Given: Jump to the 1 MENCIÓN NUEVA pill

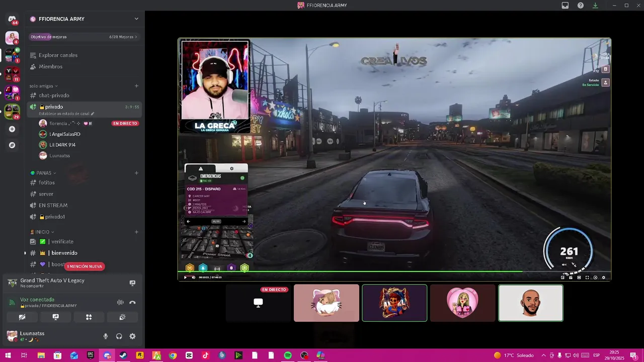Looking at the screenshot, I should (85, 266).
